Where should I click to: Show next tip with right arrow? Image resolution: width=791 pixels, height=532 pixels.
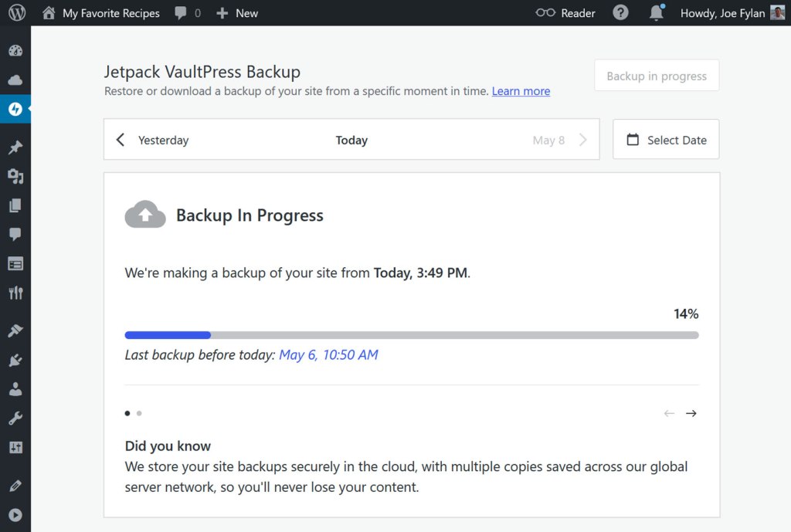click(x=691, y=414)
